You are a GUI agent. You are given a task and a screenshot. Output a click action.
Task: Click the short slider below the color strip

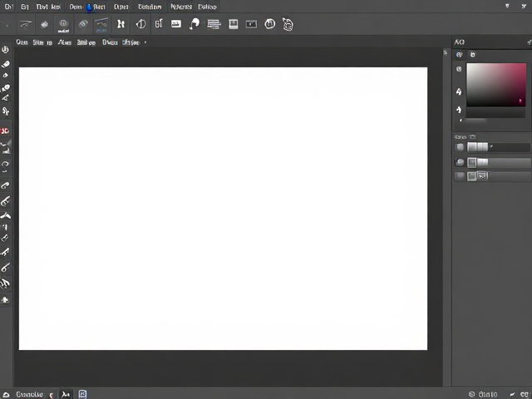click(x=476, y=120)
